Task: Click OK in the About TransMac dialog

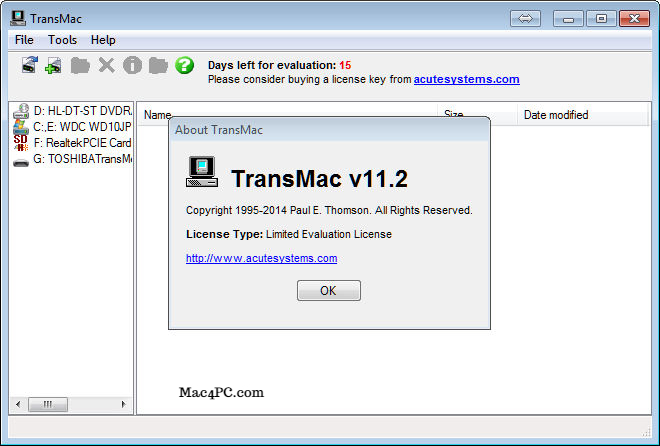Action: pos(329,291)
